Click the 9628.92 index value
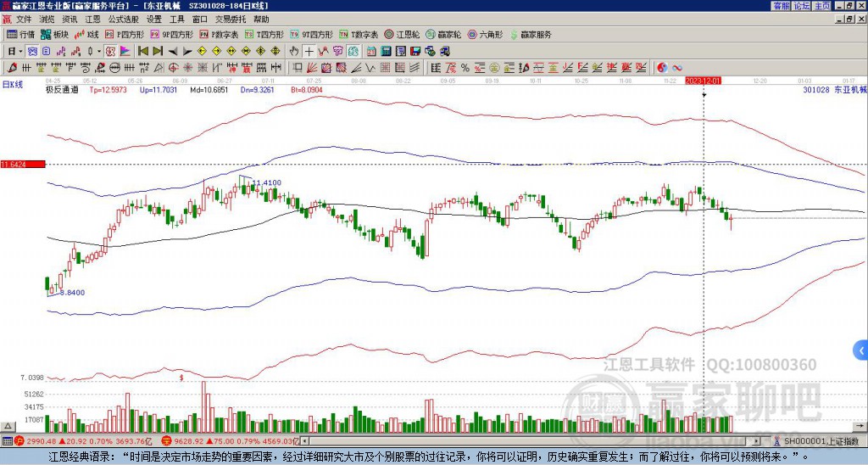Viewport: 868px width, 465px height. (x=189, y=441)
